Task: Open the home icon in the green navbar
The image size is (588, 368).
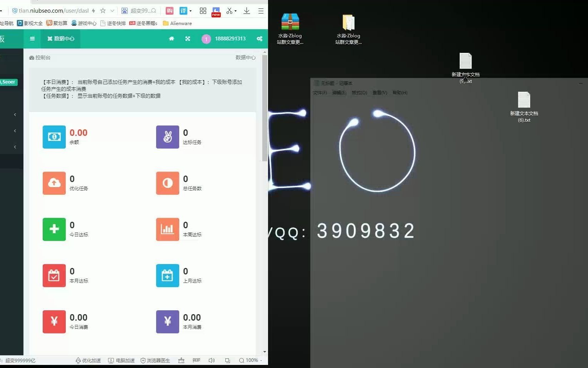Action: pos(172,38)
